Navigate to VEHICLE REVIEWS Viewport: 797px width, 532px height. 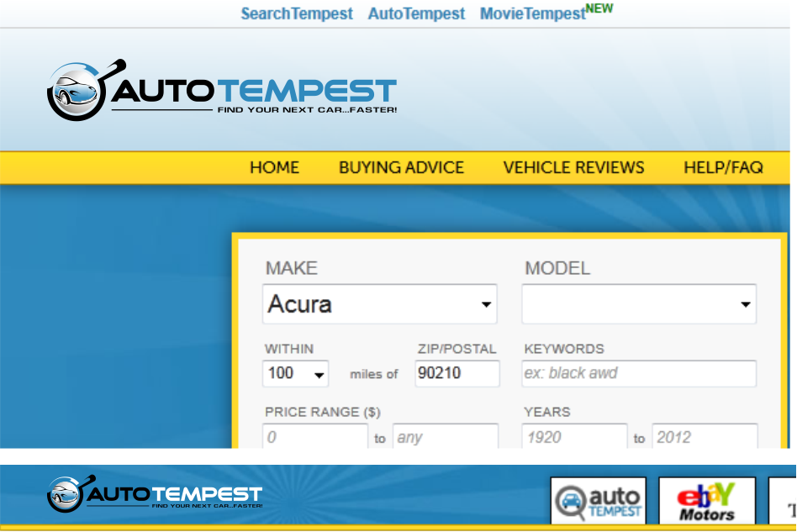pyautogui.click(x=573, y=167)
